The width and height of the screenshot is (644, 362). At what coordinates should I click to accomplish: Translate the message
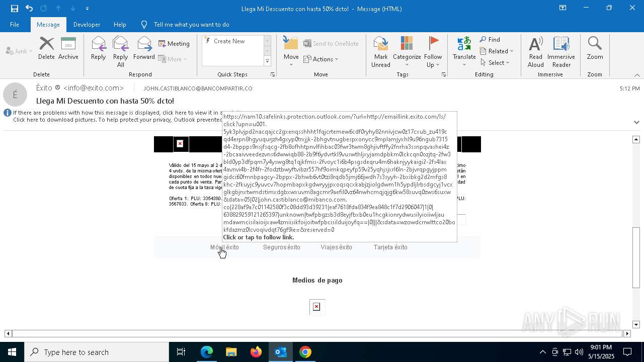pos(464,52)
